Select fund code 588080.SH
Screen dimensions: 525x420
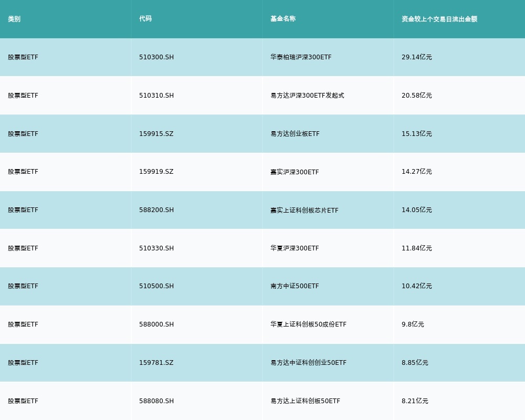click(x=156, y=401)
